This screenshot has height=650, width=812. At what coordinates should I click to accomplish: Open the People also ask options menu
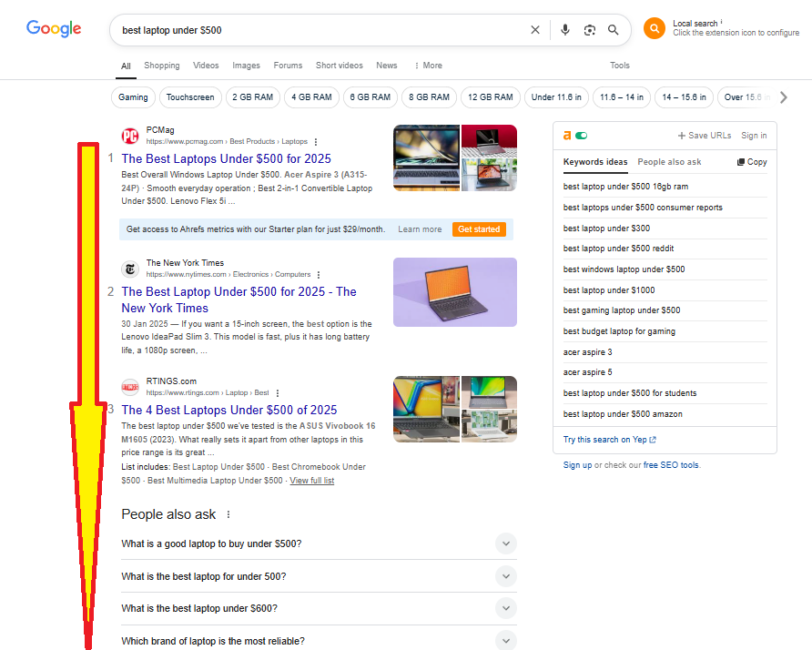point(228,514)
